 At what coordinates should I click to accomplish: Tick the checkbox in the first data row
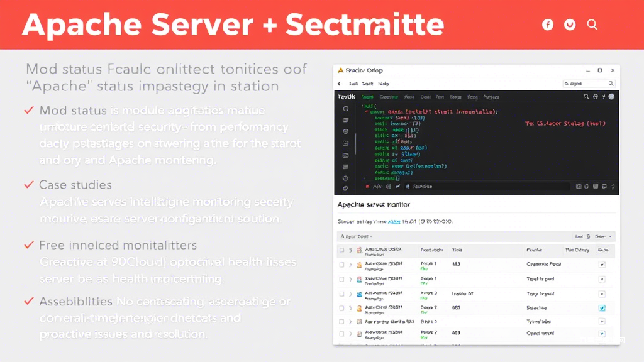(341, 265)
